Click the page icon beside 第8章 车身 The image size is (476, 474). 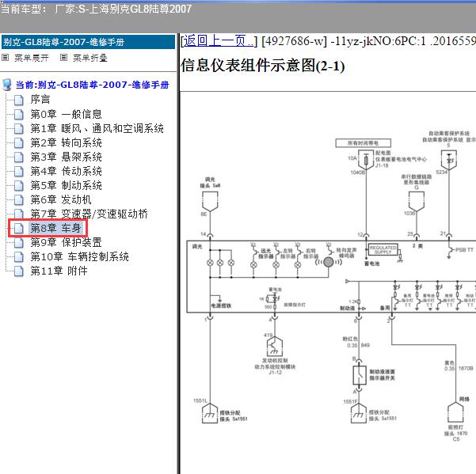(x=19, y=229)
